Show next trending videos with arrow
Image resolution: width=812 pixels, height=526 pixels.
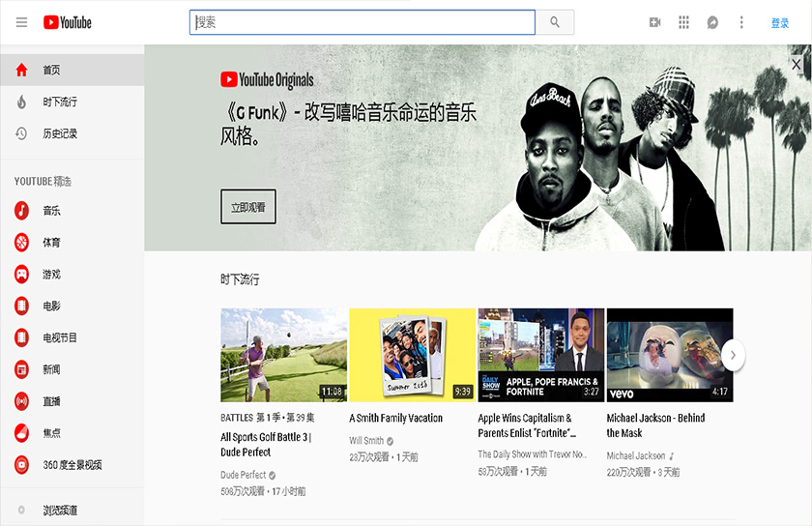pos(733,355)
